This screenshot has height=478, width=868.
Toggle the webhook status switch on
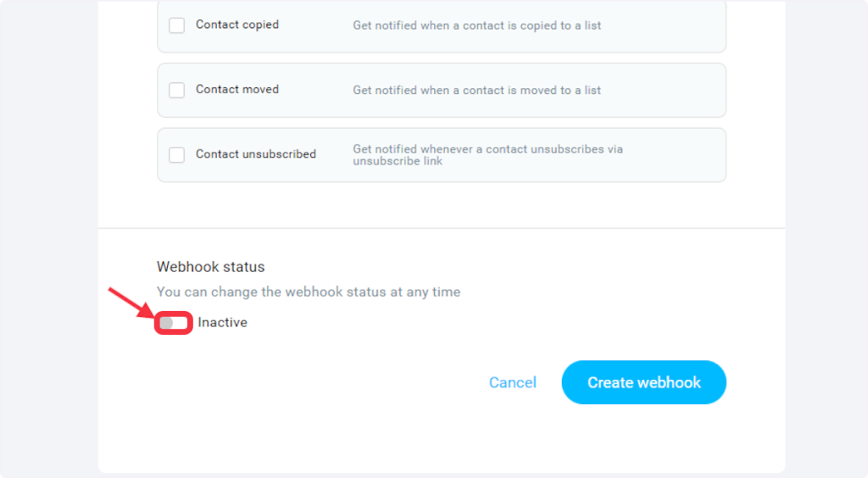(x=173, y=323)
